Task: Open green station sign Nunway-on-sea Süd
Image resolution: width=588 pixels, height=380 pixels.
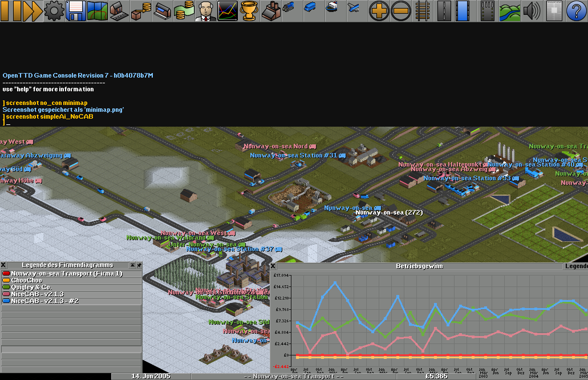Action: click(x=239, y=322)
